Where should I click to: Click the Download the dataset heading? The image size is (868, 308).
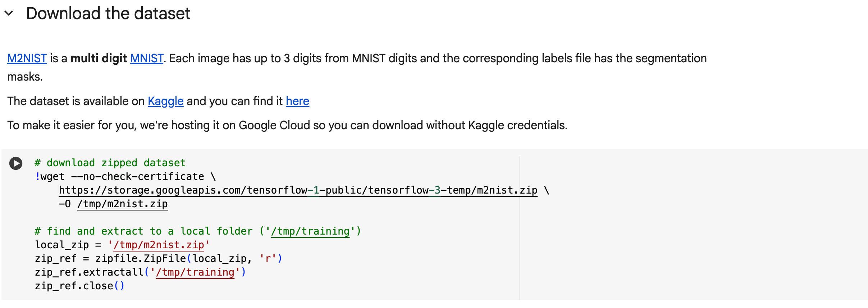(x=108, y=14)
